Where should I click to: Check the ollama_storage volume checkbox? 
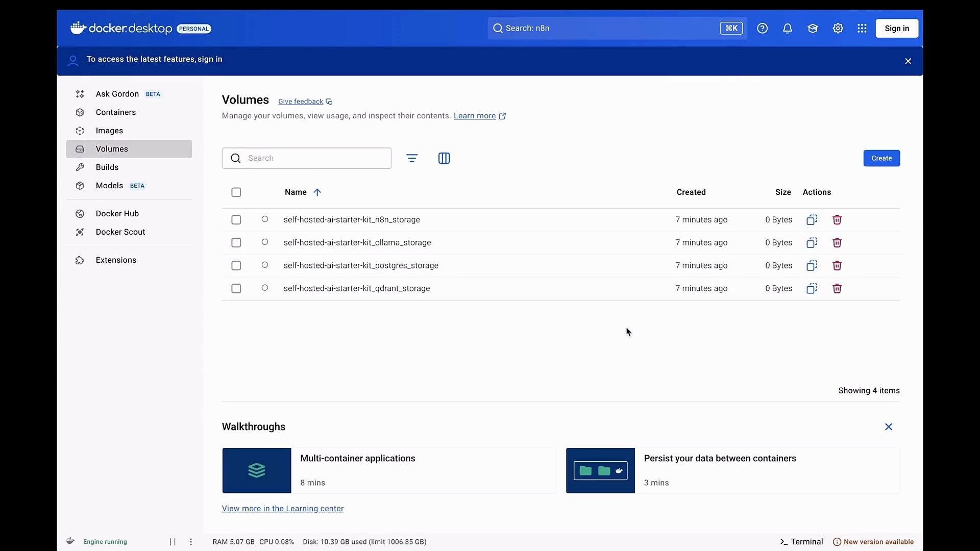(236, 243)
